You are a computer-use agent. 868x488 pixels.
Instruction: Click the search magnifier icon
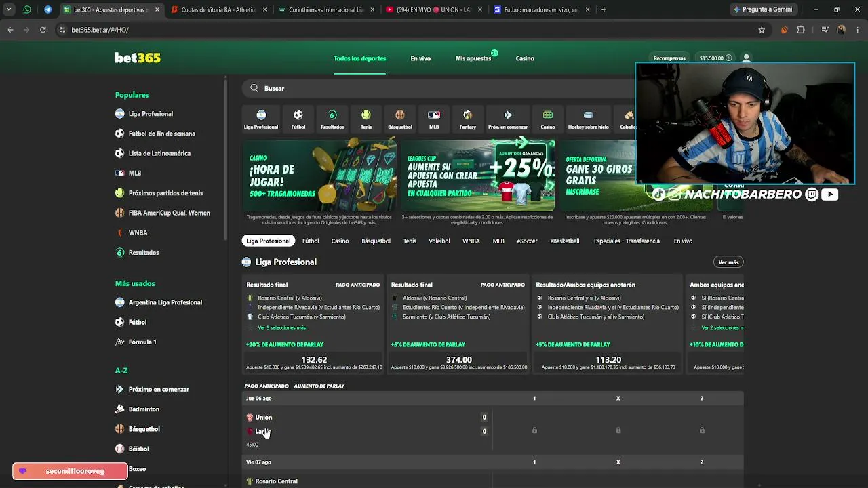point(254,88)
